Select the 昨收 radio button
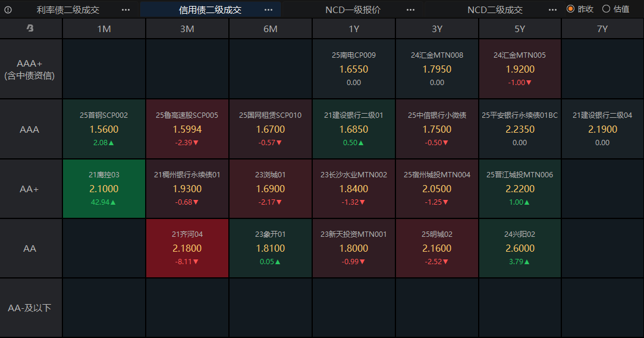The width and height of the screenshot is (644, 338). [571, 9]
